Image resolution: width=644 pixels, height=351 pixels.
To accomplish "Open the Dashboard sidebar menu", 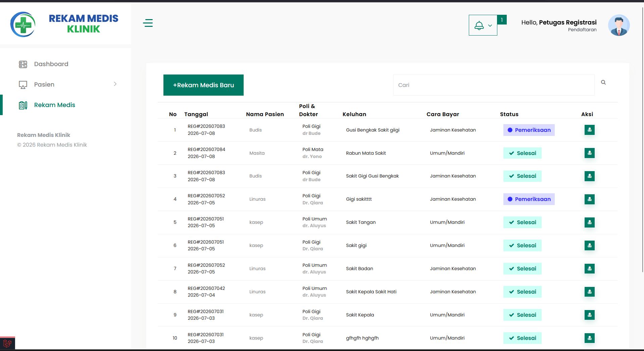I will click(51, 64).
